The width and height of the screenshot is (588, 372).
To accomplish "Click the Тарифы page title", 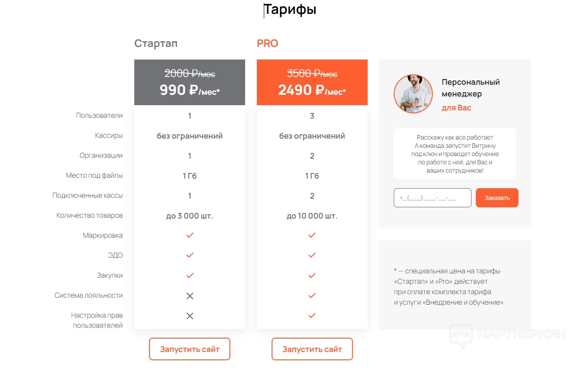I will [290, 10].
